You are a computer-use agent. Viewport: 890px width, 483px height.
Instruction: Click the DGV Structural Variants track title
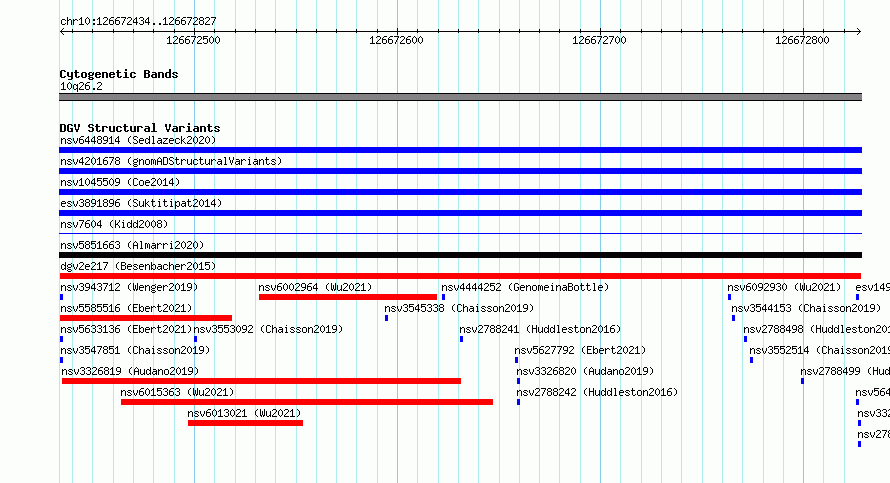140,128
